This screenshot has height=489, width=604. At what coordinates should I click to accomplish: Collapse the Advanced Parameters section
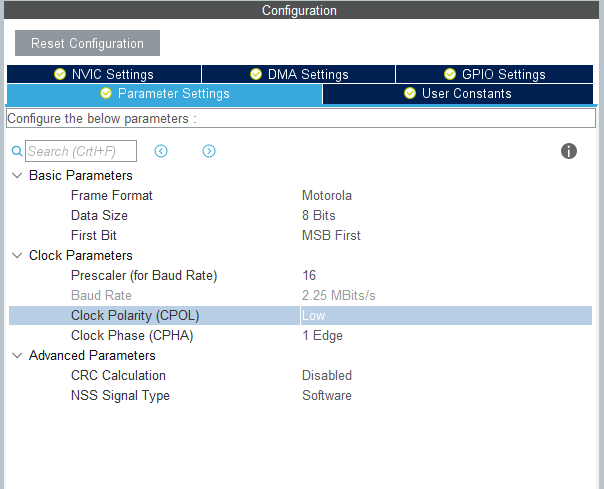click(x=17, y=355)
